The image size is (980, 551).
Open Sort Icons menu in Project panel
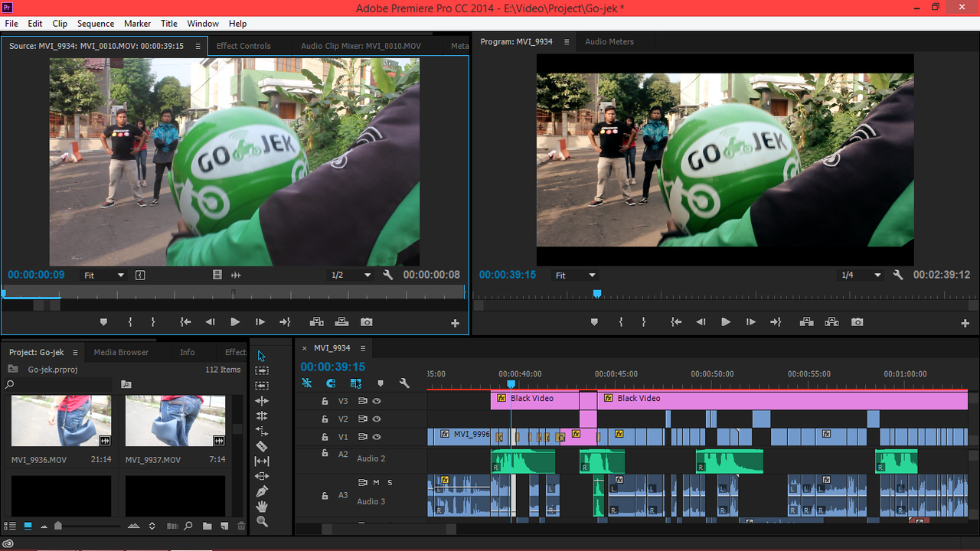(x=152, y=526)
